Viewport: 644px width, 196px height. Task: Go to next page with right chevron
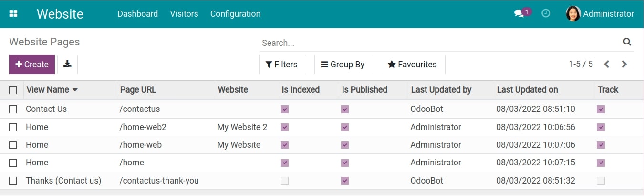click(x=624, y=64)
